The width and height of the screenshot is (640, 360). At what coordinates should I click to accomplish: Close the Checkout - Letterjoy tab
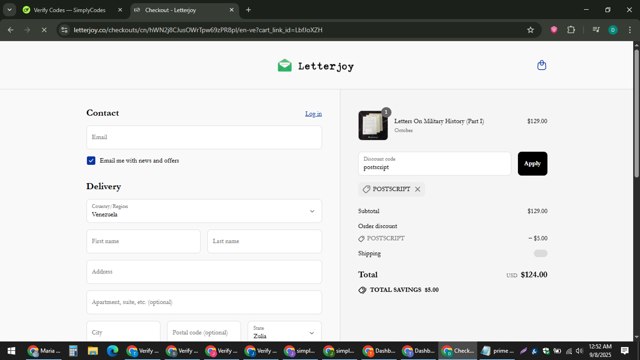coord(231,10)
